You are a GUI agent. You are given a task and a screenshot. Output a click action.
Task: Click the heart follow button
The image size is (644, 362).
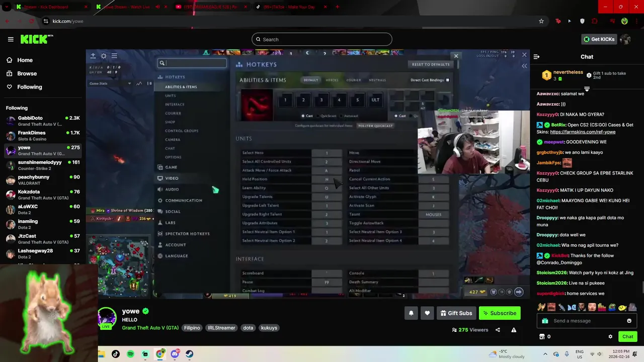pos(427,313)
